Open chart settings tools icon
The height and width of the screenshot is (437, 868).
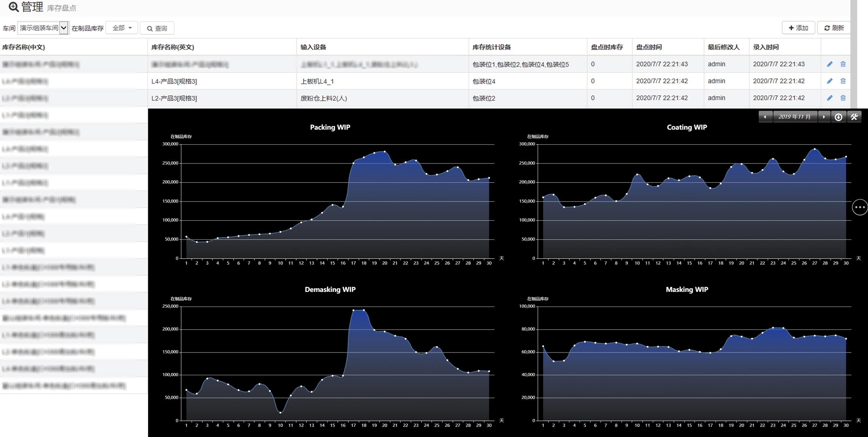pos(854,117)
